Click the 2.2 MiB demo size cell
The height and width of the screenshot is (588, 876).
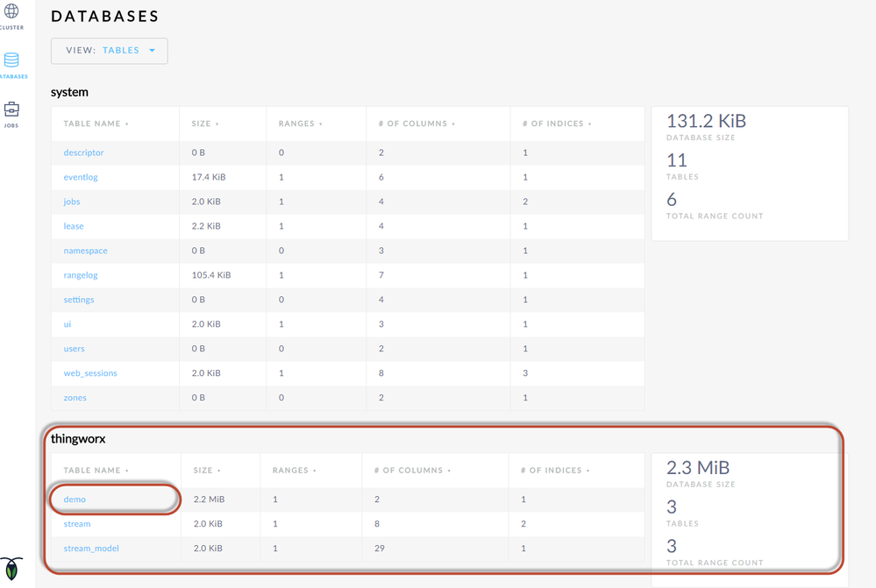pyautogui.click(x=209, y=499)
